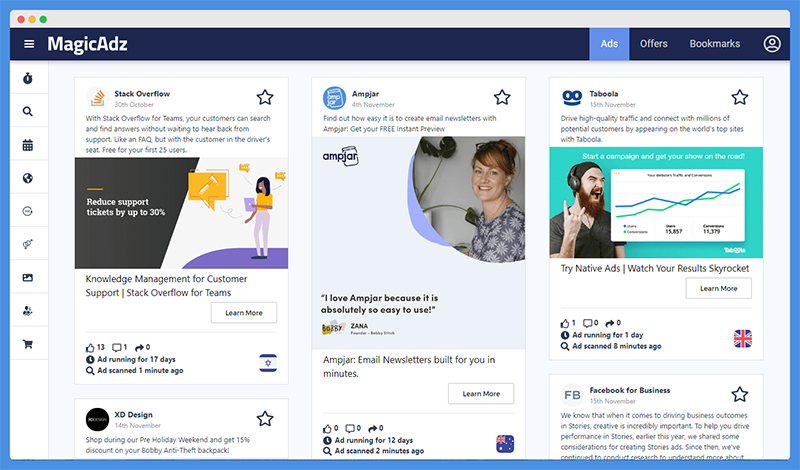The height and width of the screenshot is (470, 800).
Task: Click 'Ad running for 12 days' text
Action: [374, 440]
